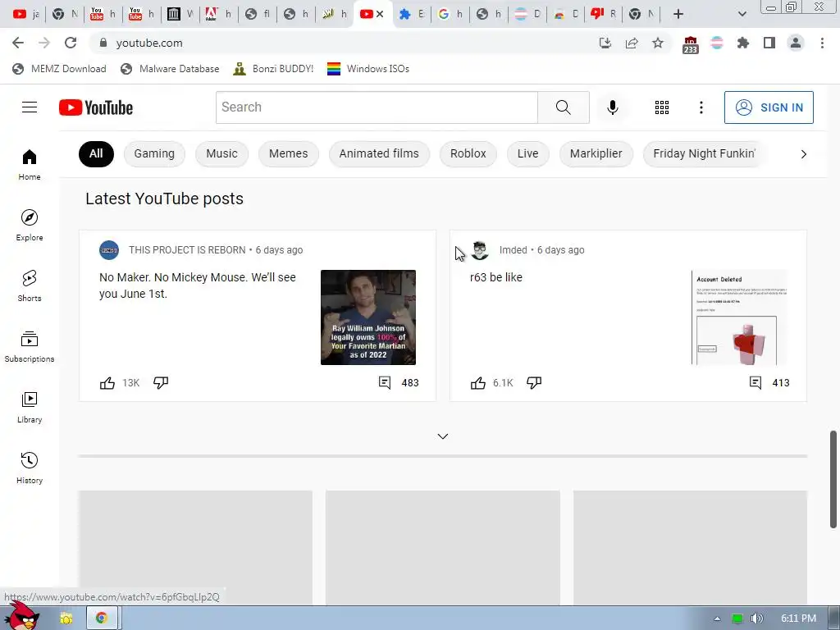Image resolution: width=840 pixels, height=630 pixels.
Task: Switch to the blue puzzle-piece tab
Action: [412, 14]
